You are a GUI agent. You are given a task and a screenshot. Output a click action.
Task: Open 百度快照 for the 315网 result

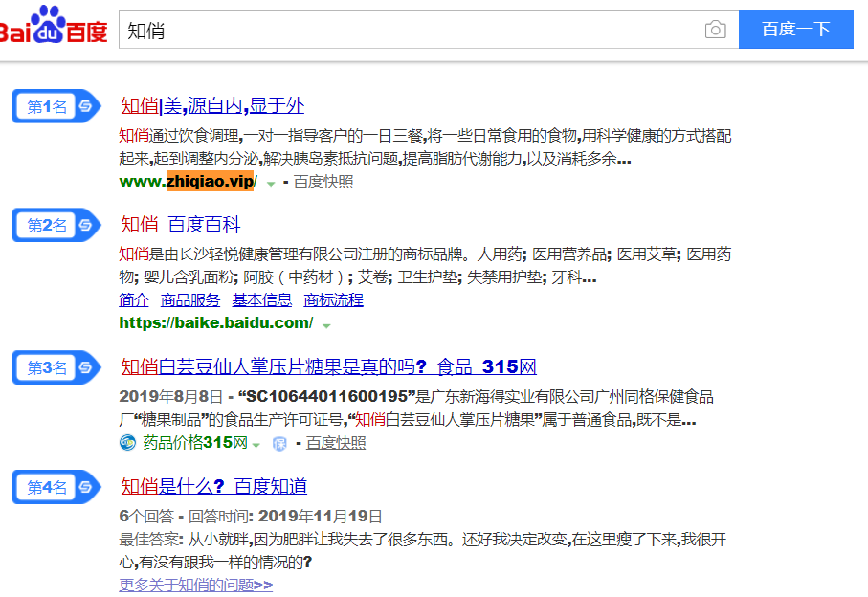coord(336,443)
